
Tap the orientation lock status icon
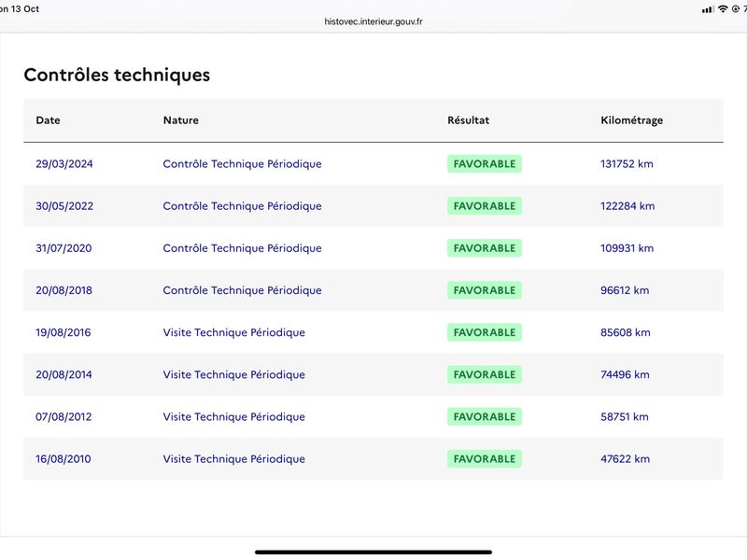[736, 8]
